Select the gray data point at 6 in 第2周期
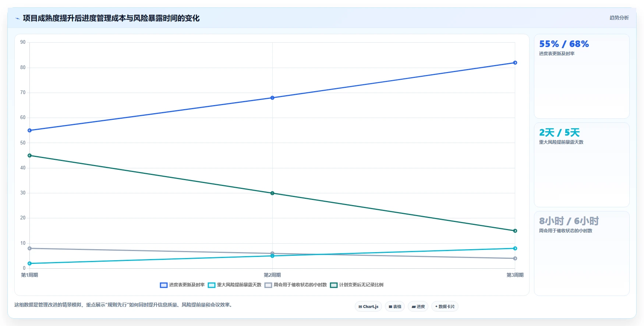 pyautogui.click(x=272, y=253)
